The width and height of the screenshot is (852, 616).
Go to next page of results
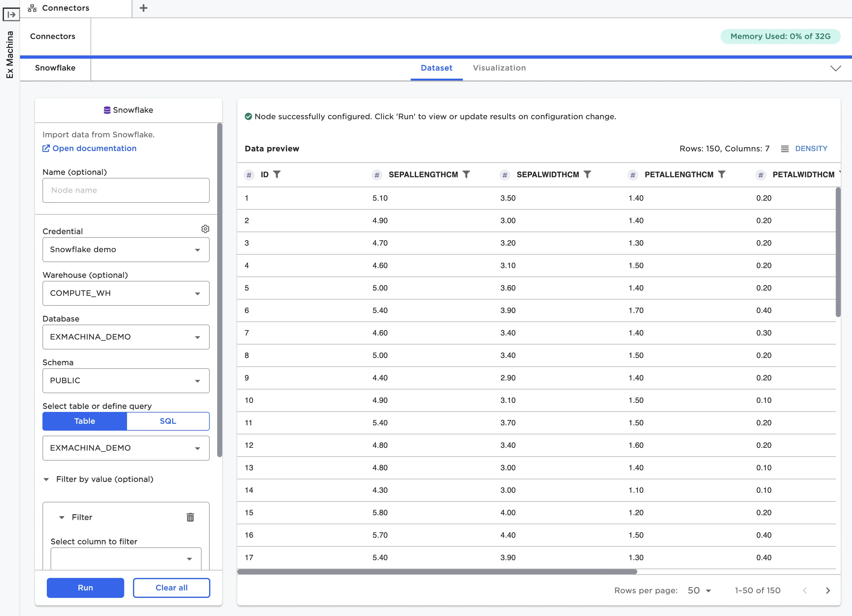tap(828, 590)
